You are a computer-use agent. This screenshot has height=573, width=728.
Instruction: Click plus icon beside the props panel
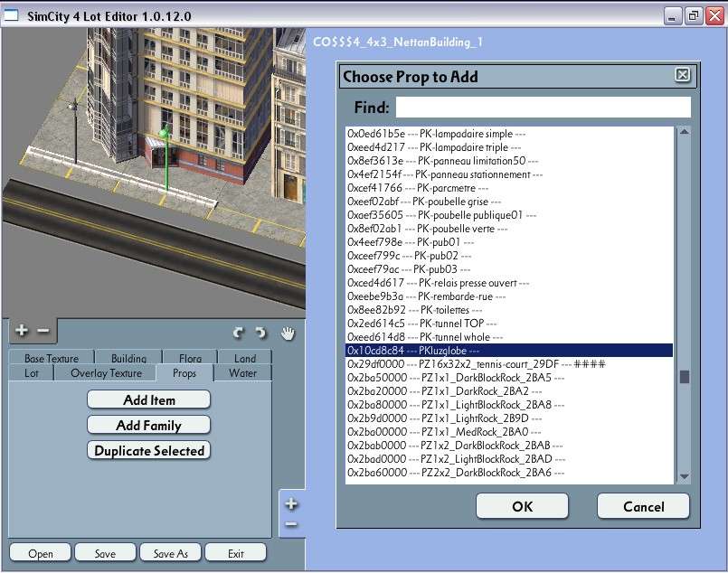pos(291,503)
